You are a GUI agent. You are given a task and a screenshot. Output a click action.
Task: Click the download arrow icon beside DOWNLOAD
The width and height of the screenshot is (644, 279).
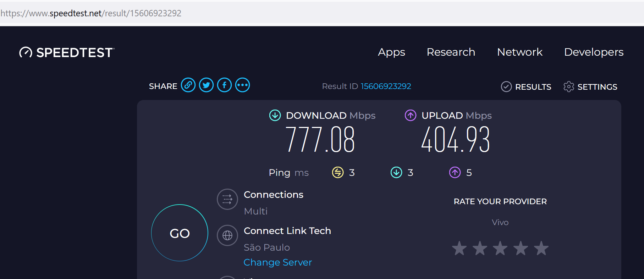pos(275,115)
